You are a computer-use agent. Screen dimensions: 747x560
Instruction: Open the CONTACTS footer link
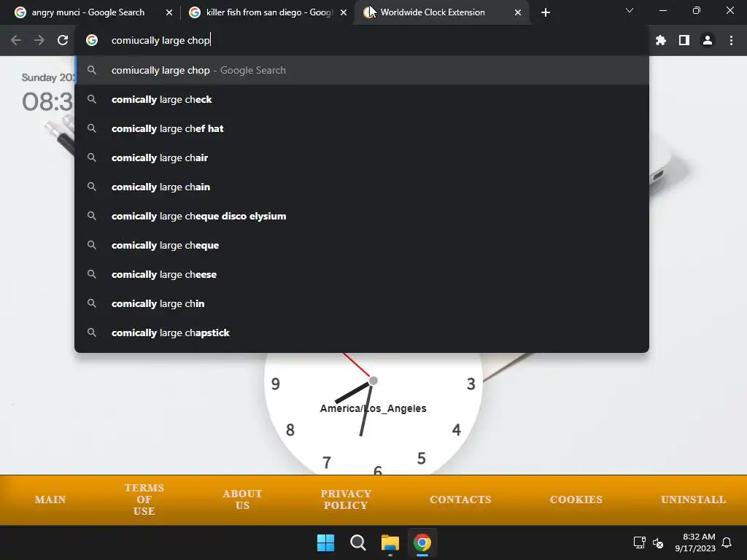tap(460, 499)
